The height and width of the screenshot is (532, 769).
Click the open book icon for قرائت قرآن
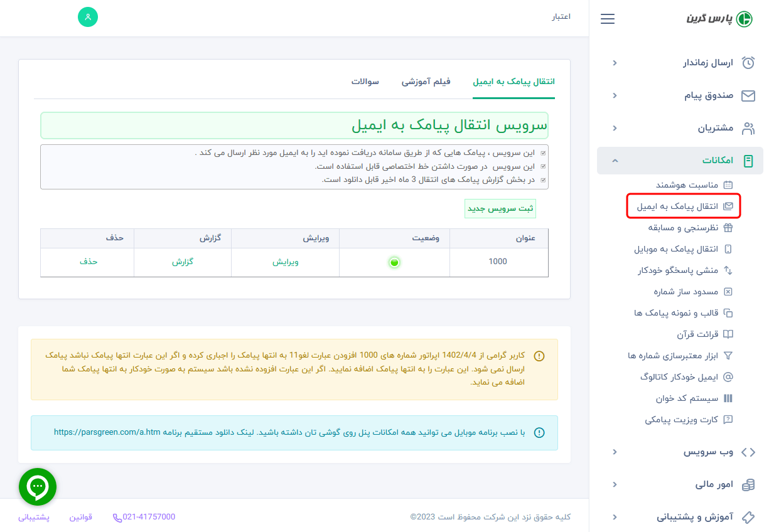coord(727,334)
